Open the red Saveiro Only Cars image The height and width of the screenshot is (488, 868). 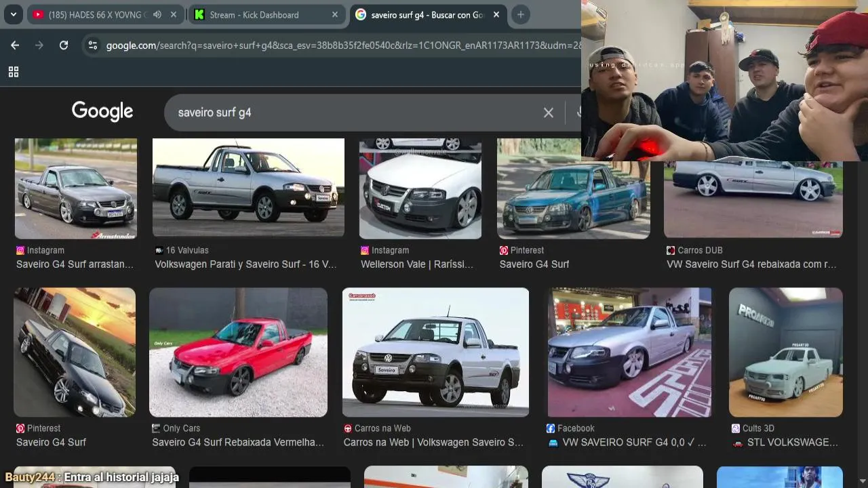click(238, 352)
